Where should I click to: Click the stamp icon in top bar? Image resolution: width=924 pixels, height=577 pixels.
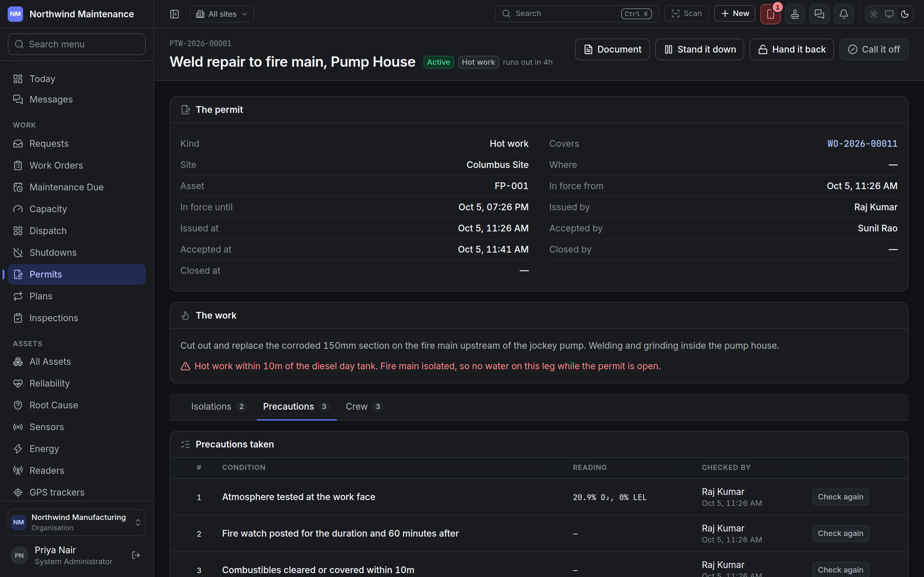795,14
